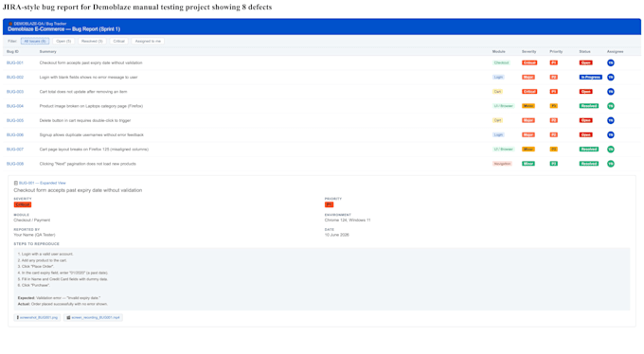This screenshot has width=644, height=354.
Task: Click the Bug ID column header
Action: (12, 52)
